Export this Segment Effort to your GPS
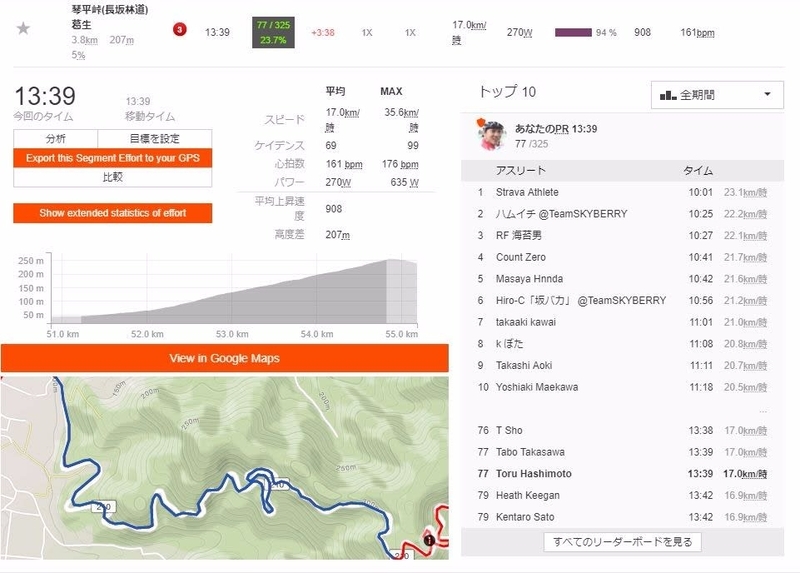 113,158
